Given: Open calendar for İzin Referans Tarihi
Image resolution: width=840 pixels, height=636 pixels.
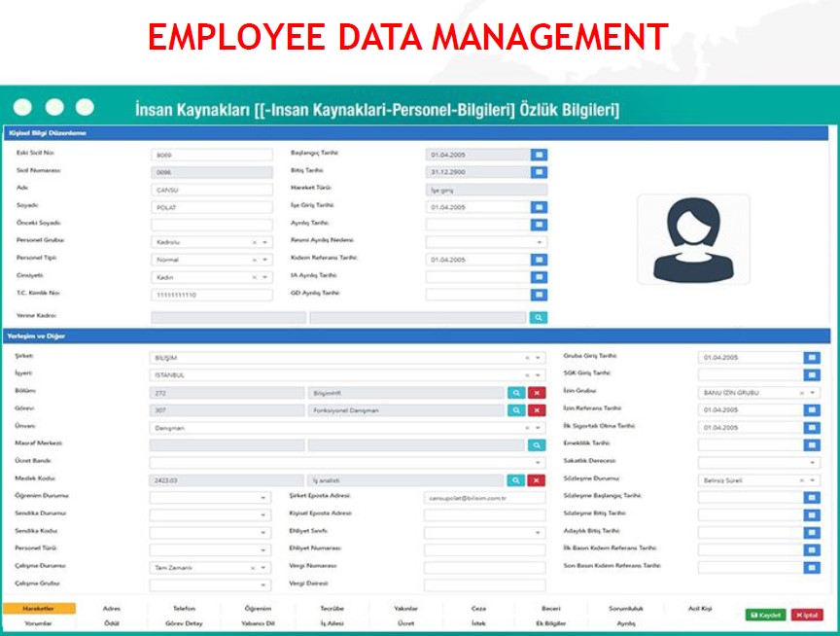Looking at the screenshot, I should click(812, 409).
